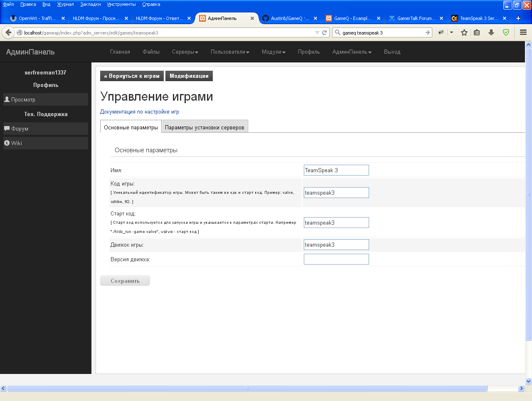Click « Вернуться к играм button

(132, 76)
